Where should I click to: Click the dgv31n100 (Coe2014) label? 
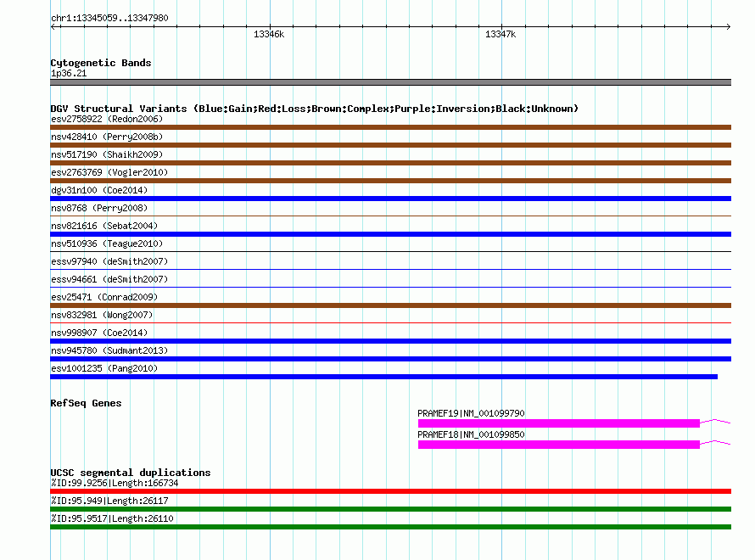[x=99, y=190]
